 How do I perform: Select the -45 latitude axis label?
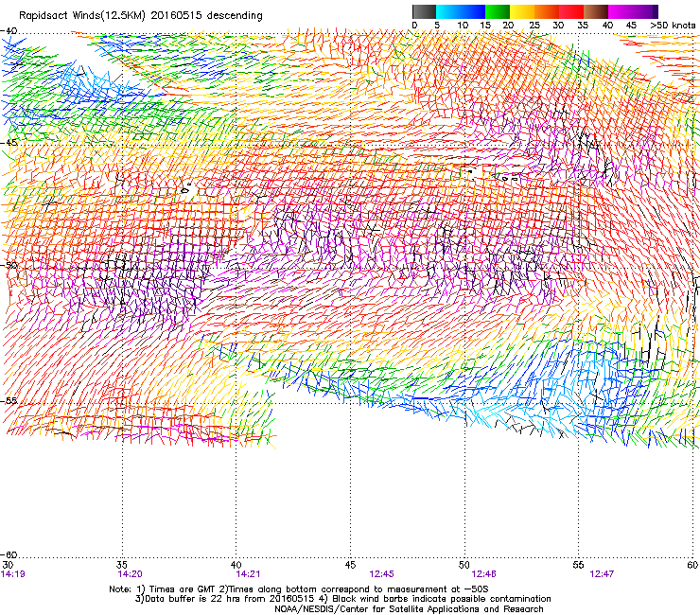click(9, 143)
